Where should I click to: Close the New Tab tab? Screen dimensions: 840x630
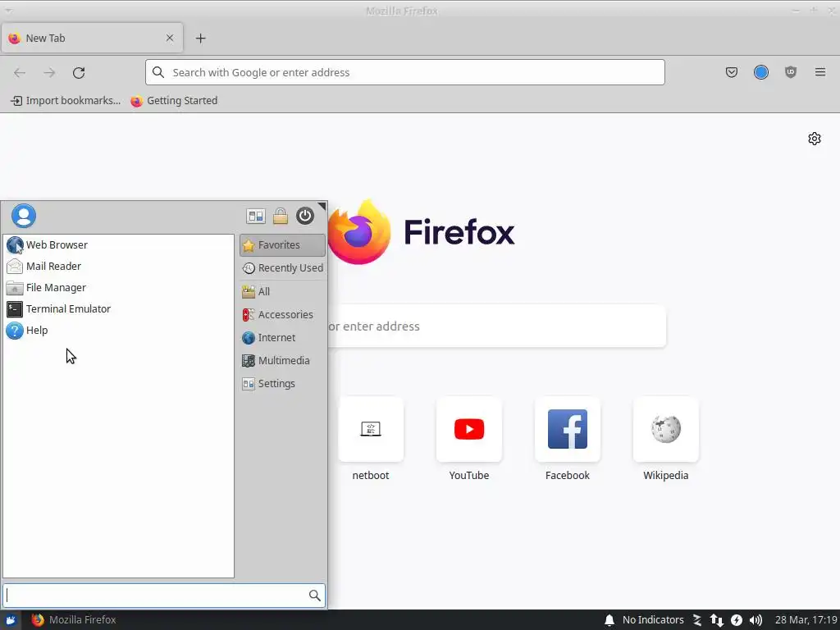[x=169, y=38]
